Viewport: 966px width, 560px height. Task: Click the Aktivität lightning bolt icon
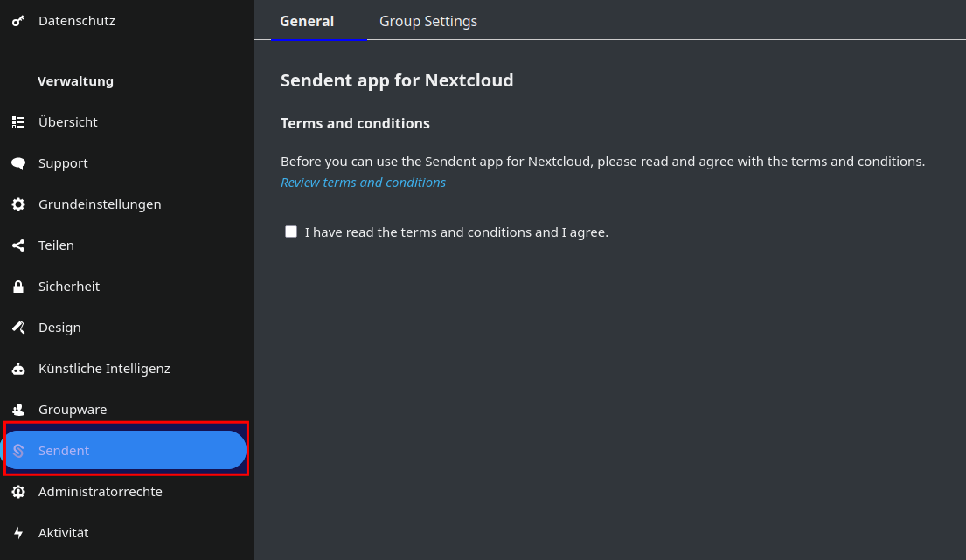coord(18,533)
